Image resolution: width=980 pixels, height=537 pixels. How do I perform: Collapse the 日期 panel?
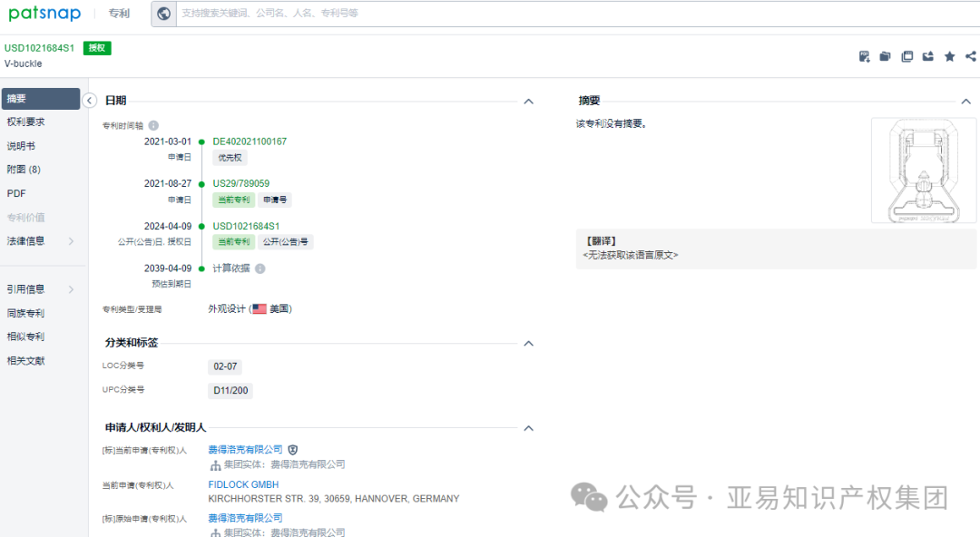(x=528, y=102)
